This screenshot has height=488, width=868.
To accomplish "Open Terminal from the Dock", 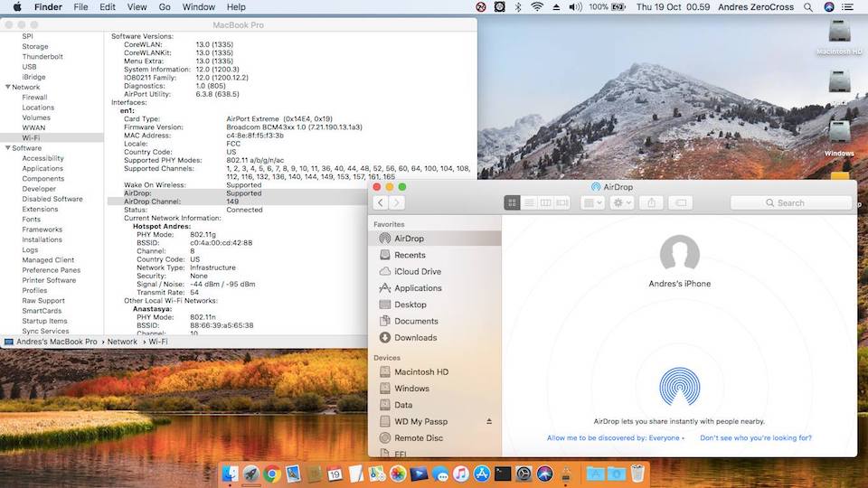I will click(503, 474).
